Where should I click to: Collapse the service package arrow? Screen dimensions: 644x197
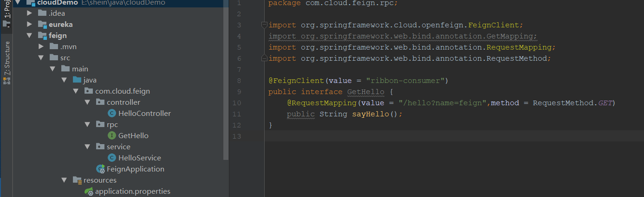(x=88, y=146)
